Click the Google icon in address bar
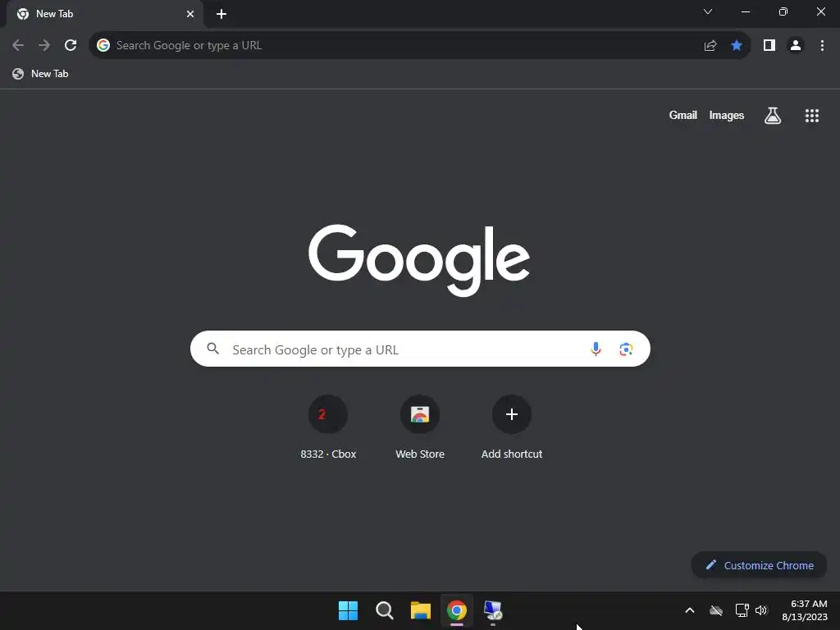 pyautogui.click(x=103, y=46)
